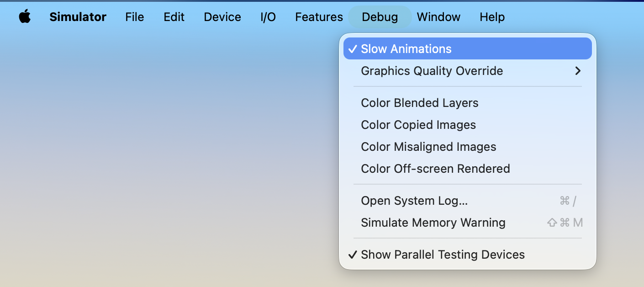This screenshot has width=644, height=287.
Task: Open the Apple logo menu
Action: click(25, 17)
